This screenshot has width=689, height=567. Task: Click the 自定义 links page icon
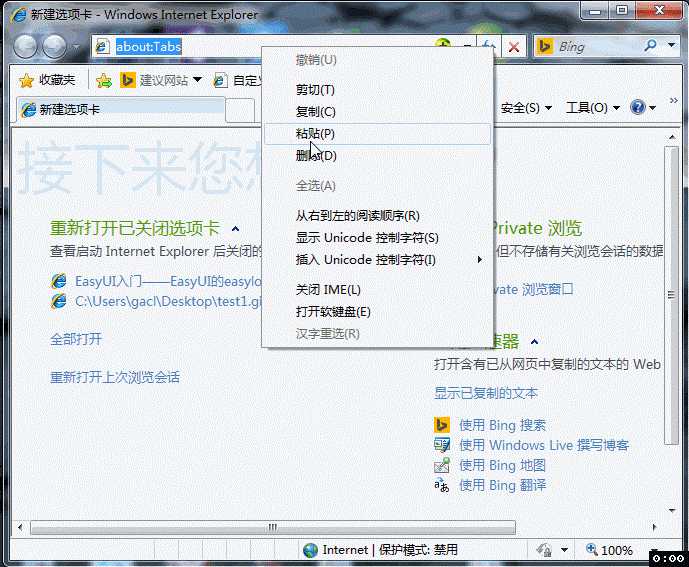pos(220,80)
